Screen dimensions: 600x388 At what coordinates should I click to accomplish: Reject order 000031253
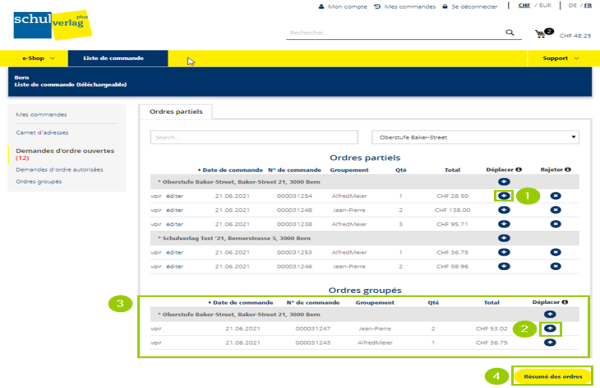pos(556,252)
